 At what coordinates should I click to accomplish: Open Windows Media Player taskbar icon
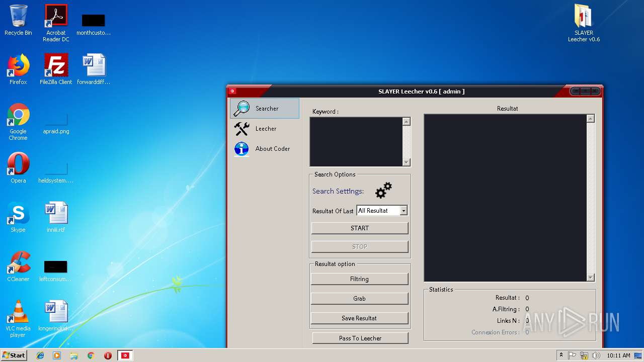click(x=57, y=355)
